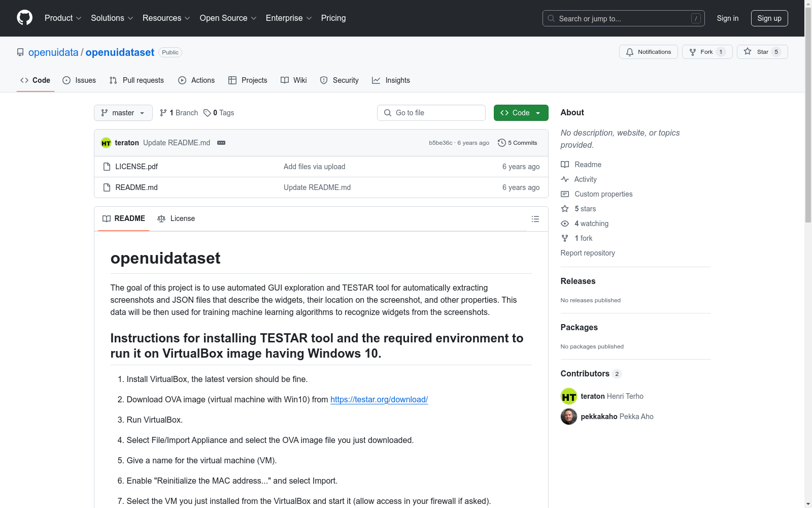Click the Sign in link

[x=728, y=18]
